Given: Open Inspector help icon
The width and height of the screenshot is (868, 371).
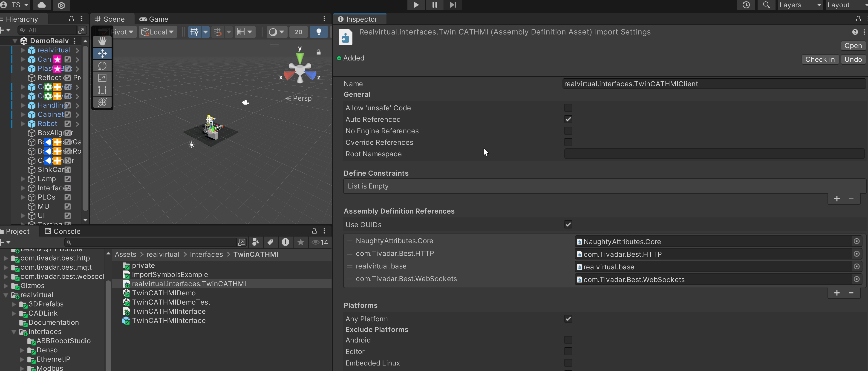Looking at the screenshot, I should coord(855,32).
